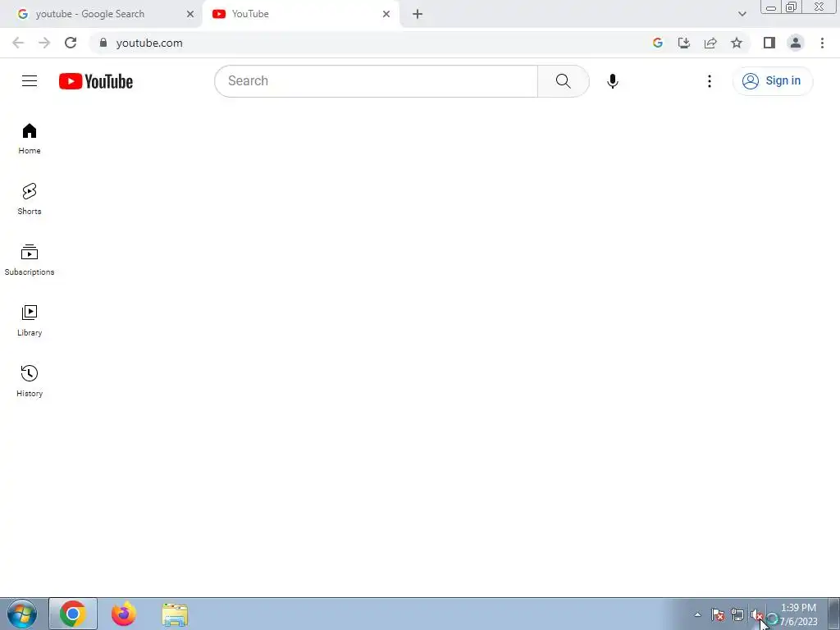Click the Chrome taskbar icon

[x=73, y=614]
